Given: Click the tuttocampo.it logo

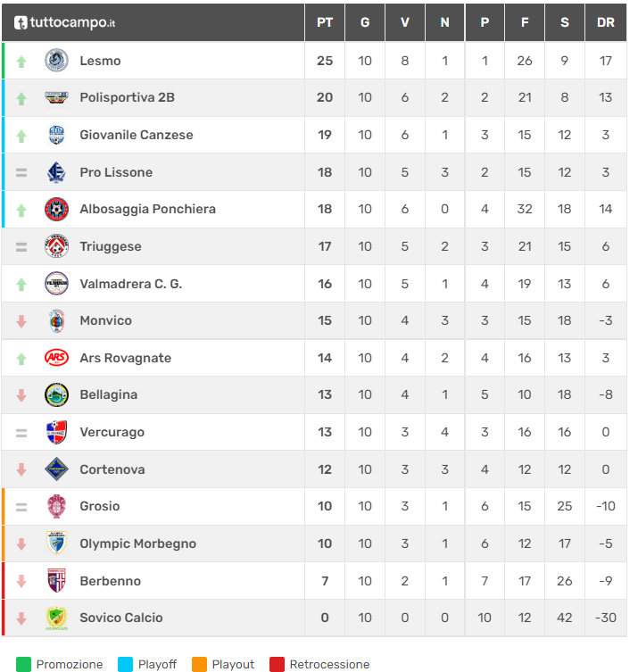Looking at the screenshot, I should tap(64, 22).
